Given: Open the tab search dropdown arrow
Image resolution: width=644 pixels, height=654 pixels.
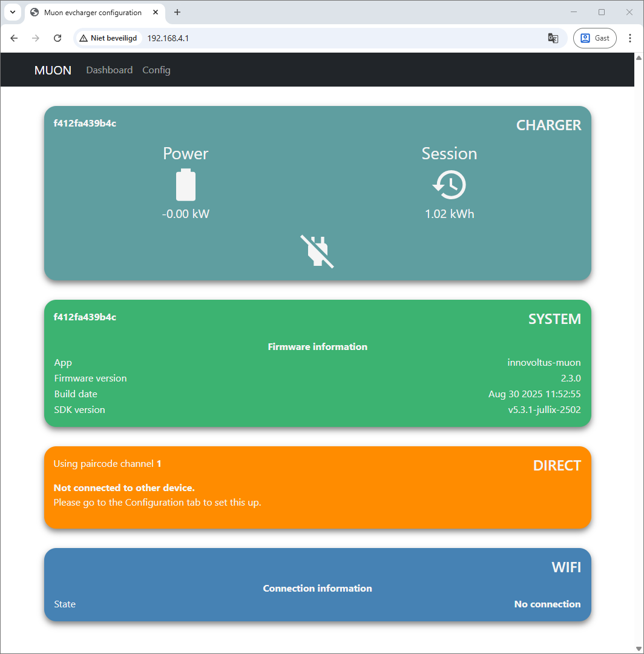Looking at the screenshot, I should (x=12, y=12).
